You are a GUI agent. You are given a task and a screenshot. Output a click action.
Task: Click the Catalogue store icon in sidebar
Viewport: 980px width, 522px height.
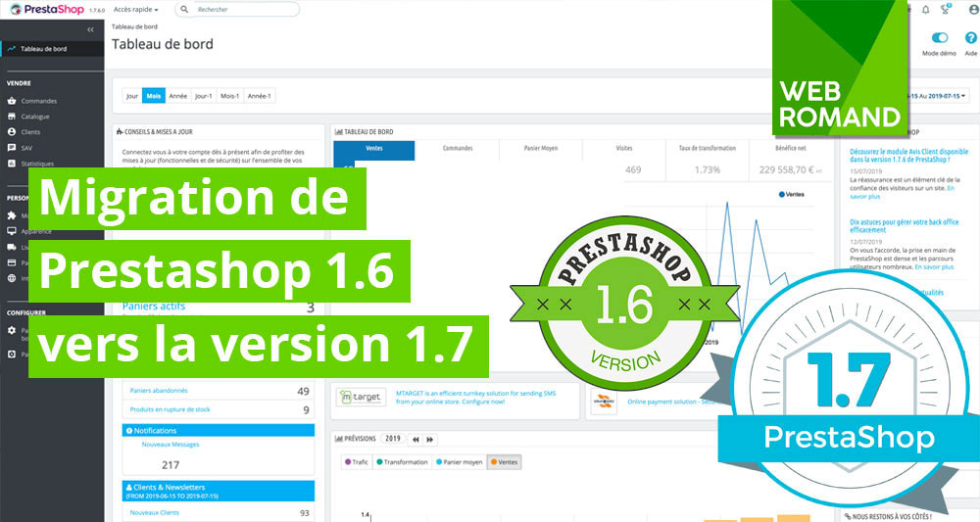[12, 117]
